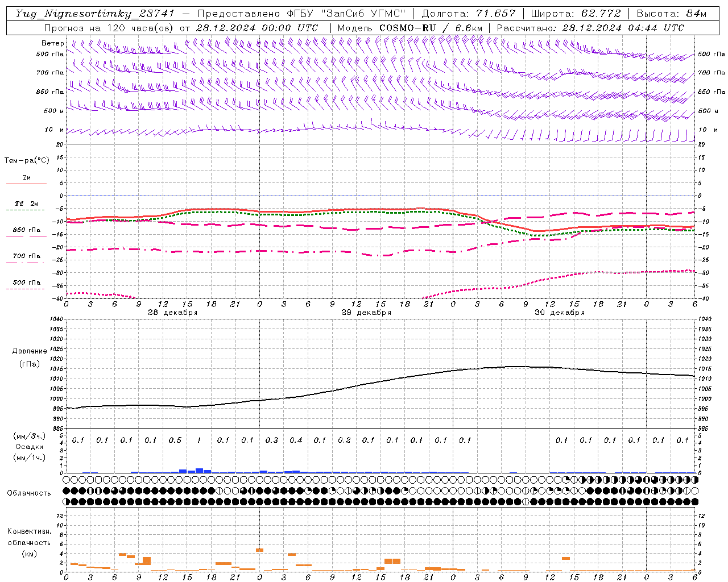Click the 3-hour precipitation value 0.5
Screen dimensions: 728x582
click(175, 440)
